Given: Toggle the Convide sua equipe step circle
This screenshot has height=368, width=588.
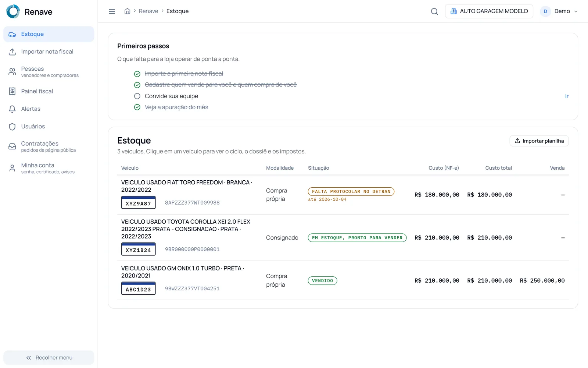Looking at the screenshot, I should [137, 96].
